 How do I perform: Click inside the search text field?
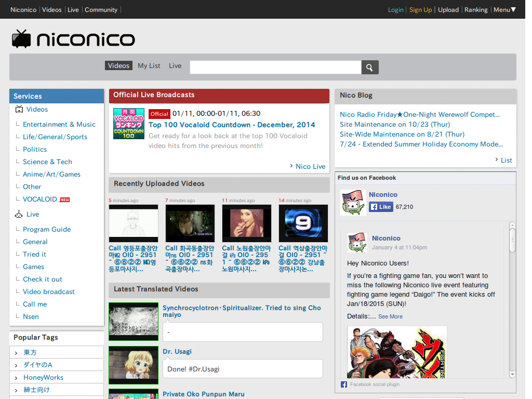[x=275, y=67]
